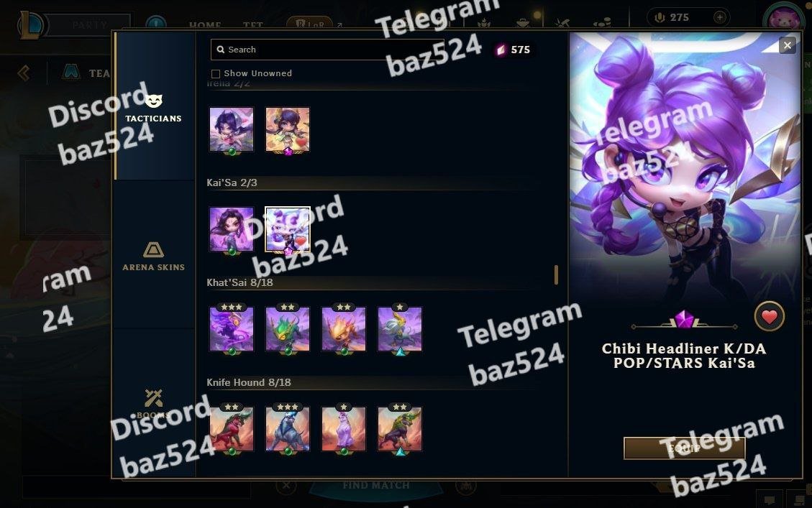Click the tactician list scrollbar handle
Screen dimensions: 812x508
(556, 274)
